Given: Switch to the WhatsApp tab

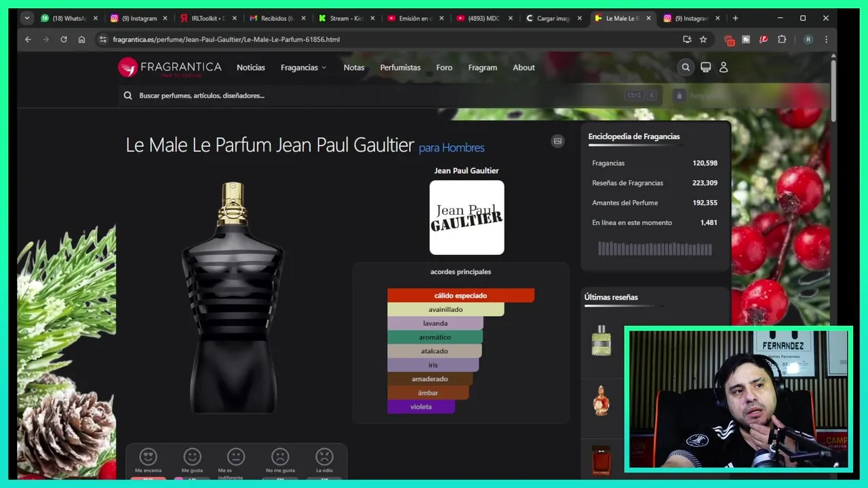Looking at the screenshot, I should pos(68,18).
